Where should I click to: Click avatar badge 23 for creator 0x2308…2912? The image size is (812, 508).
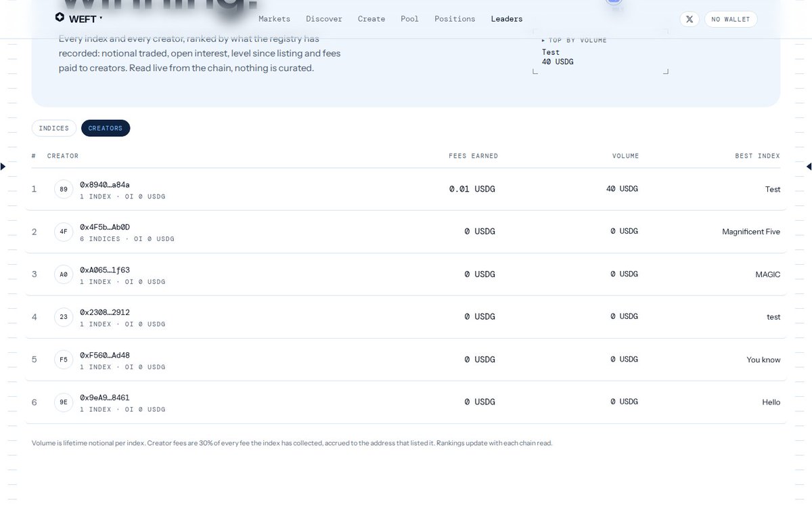(64, 317)
